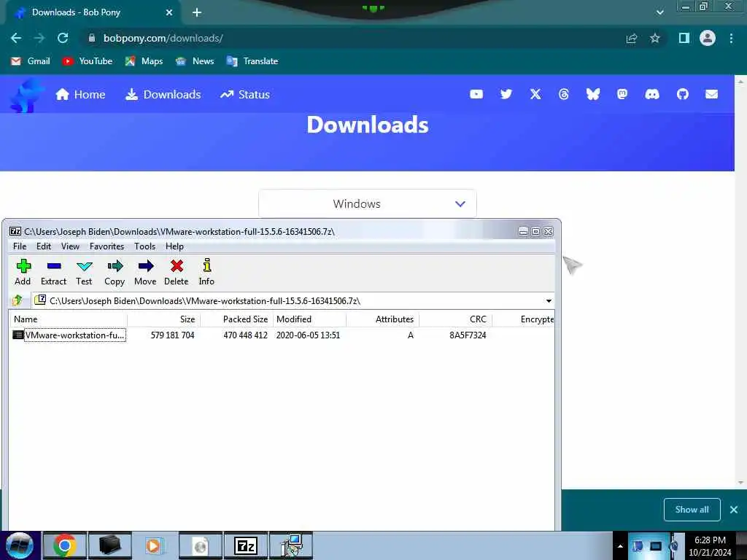Open the Edit menu in 7-Zip
Screen dimensions: 747x560
43,246
